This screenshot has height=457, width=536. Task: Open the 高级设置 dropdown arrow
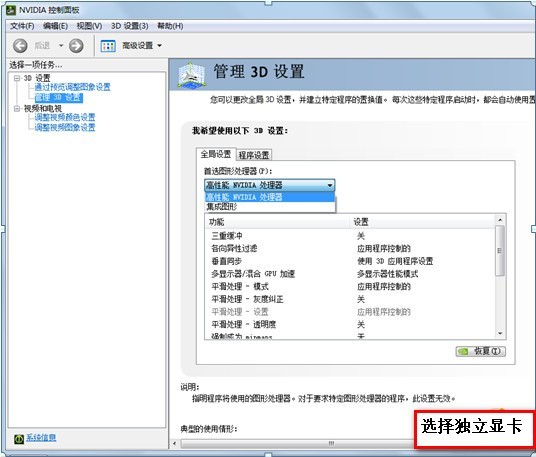[x=159, y=45]
